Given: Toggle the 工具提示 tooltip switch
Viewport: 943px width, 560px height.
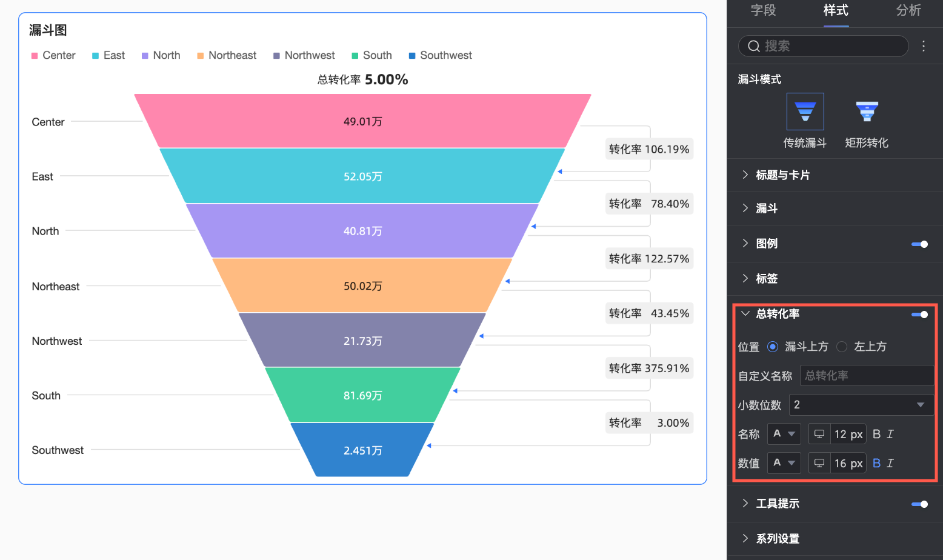Looking at the screenshot, I should click(919, 504).
